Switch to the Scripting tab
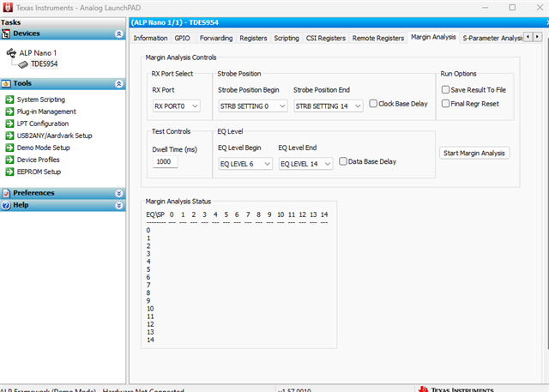 (x=287, y=38)
